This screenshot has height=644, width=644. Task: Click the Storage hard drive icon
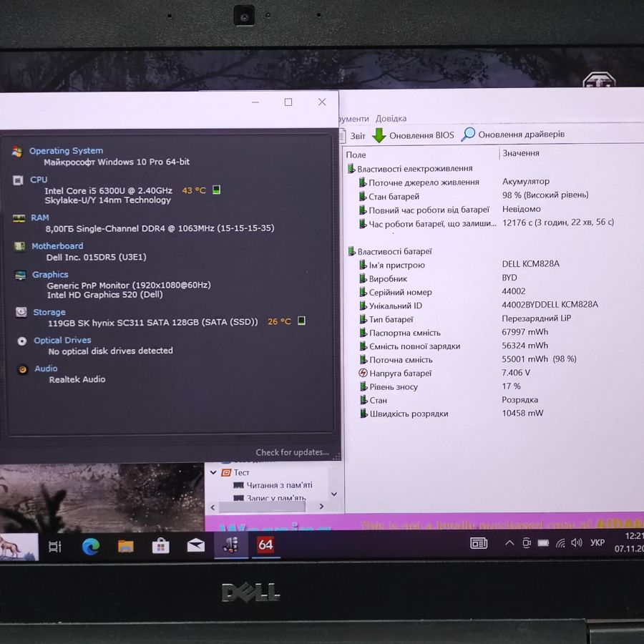[x=21, y=313]
